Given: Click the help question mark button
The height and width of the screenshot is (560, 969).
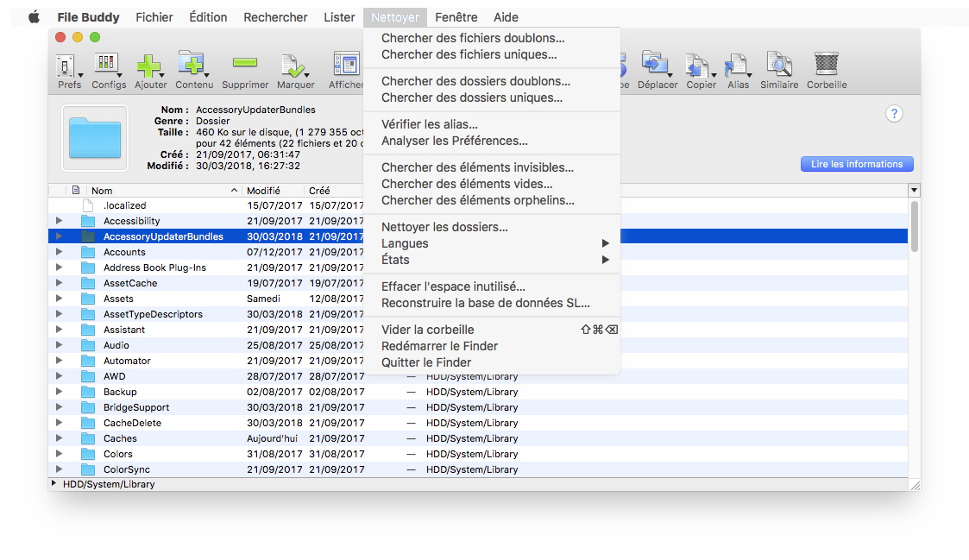Looking at the screenshot, I should pos(894,114).
